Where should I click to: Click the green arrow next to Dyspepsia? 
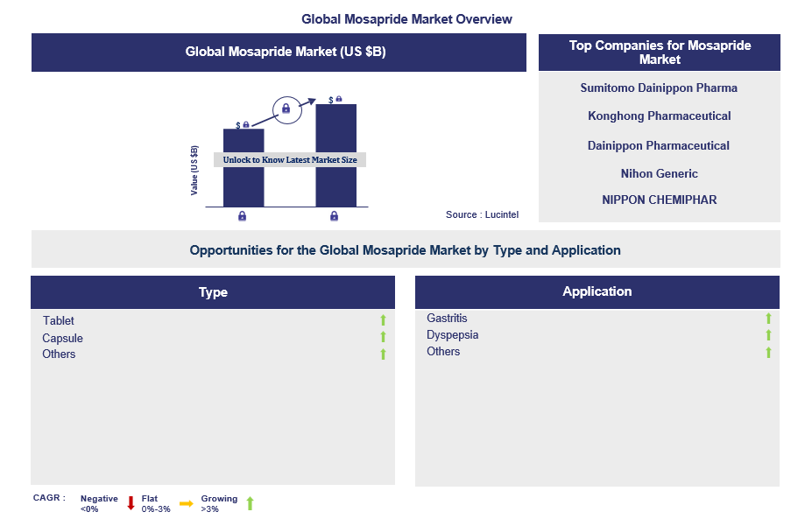coord(768,335)
